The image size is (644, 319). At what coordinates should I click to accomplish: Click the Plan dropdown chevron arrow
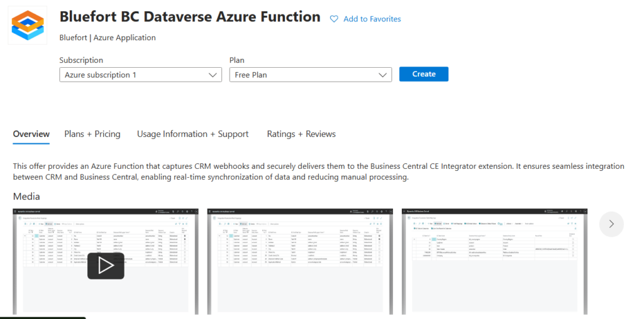(383, 75)
